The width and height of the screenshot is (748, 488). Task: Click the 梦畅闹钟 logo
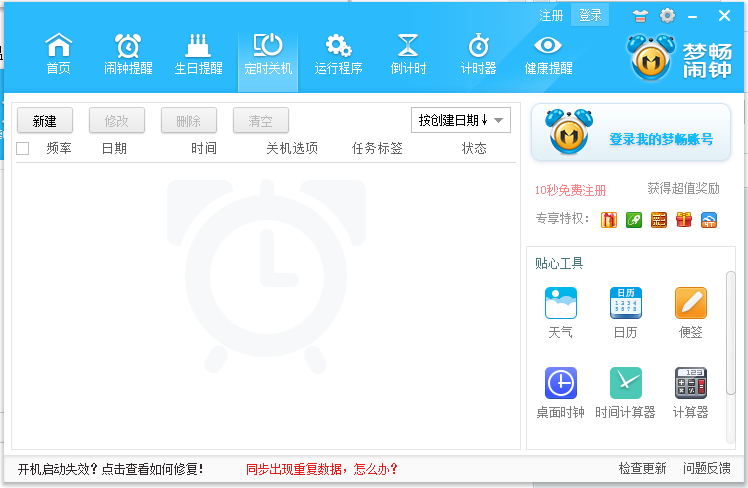point(679,58)
